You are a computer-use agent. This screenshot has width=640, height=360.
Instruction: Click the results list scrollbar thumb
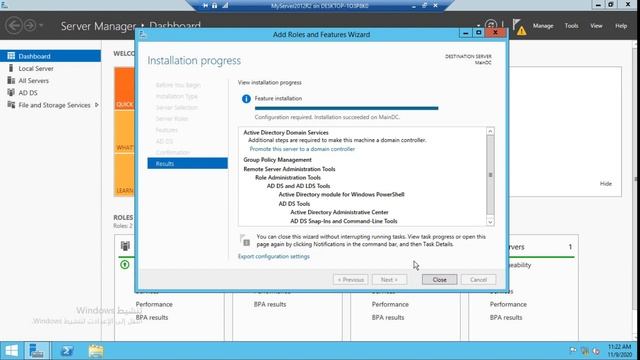pos(490,175)
